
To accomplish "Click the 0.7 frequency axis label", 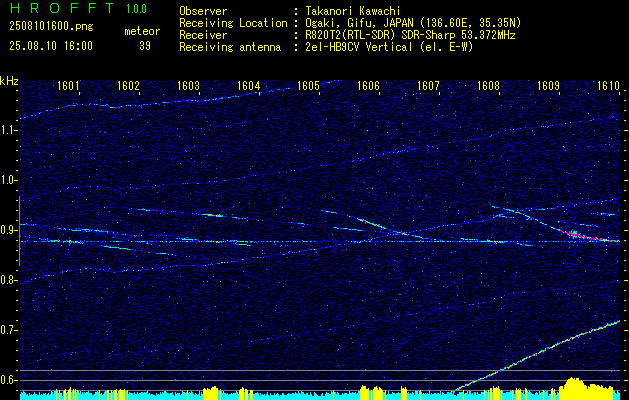I will tap(9, 330).
